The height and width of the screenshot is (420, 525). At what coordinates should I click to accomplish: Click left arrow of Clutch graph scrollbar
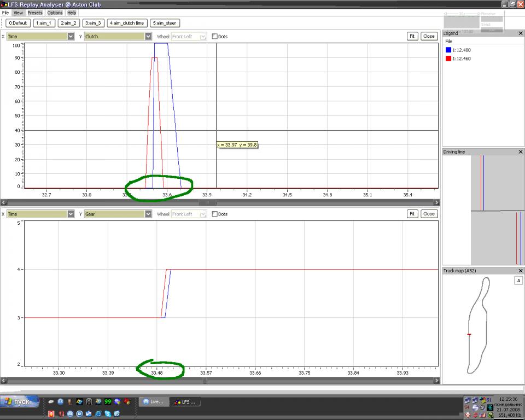(4, 203)
